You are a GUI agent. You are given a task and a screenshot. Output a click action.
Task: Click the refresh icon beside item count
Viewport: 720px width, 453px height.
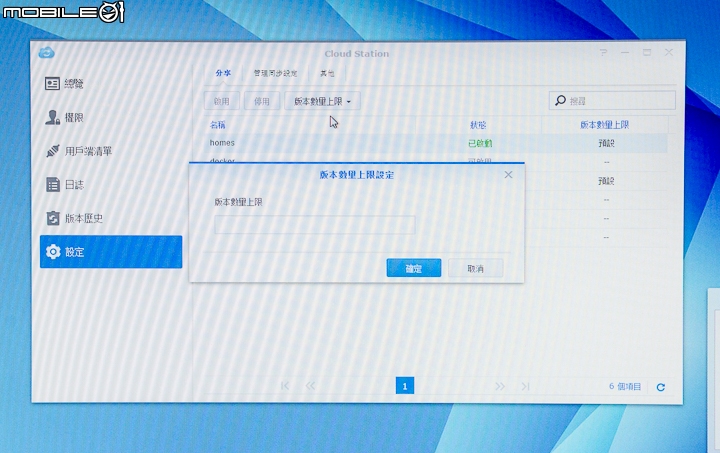661,387
